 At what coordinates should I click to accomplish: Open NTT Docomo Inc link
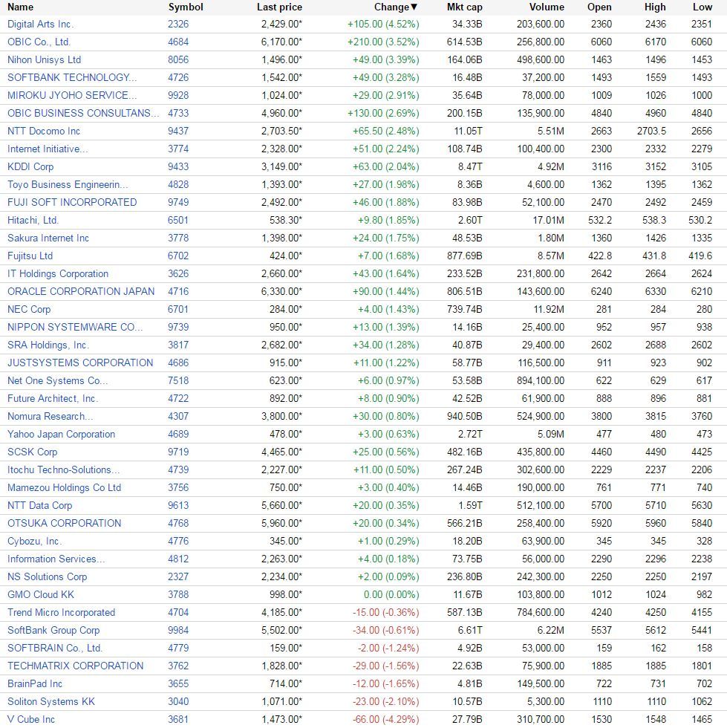click(x=44, y=131)
